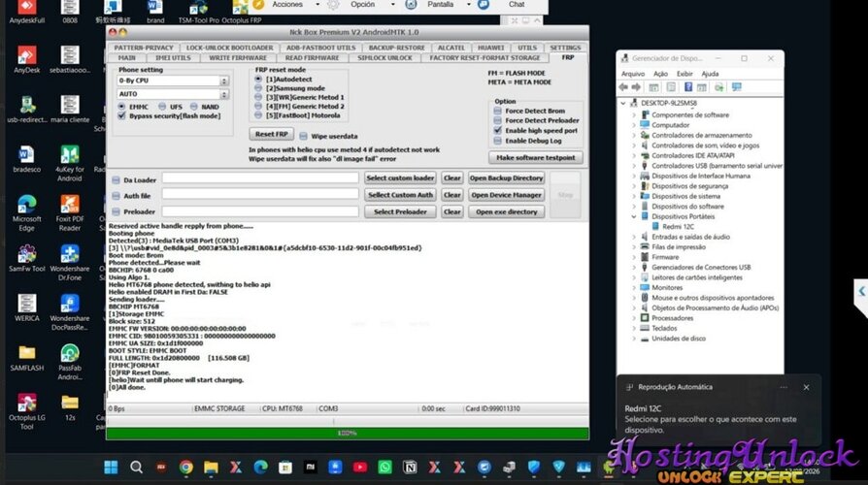The width and height of the screenshot is (868, 485).
Task: Open the Exibir menu in Device Manager
Action: pos(684,74)
